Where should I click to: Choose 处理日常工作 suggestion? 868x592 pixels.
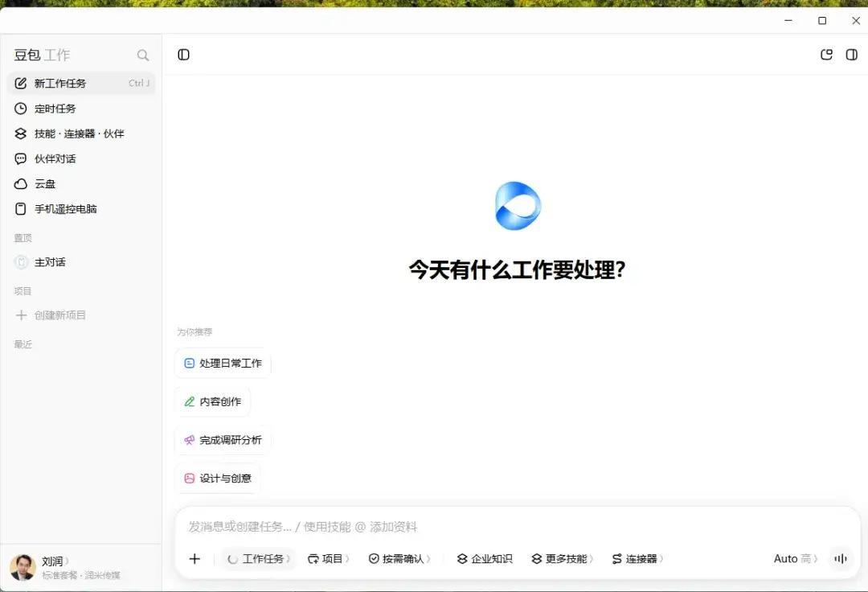223,364
